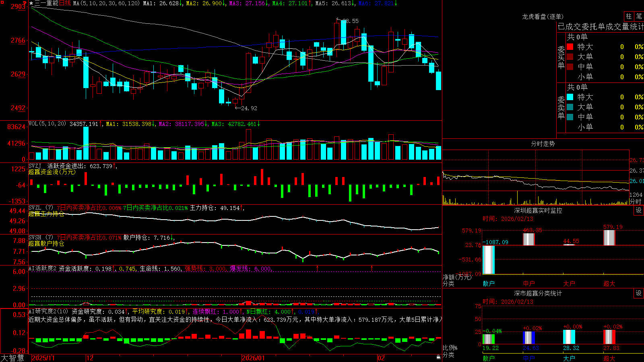Toggle the 柱 bar view button

(629, 16)
